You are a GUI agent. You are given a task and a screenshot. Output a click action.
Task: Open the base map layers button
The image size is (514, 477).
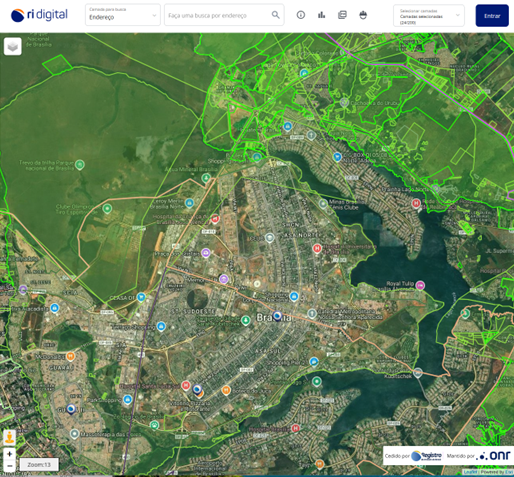(x=13, y=46)
